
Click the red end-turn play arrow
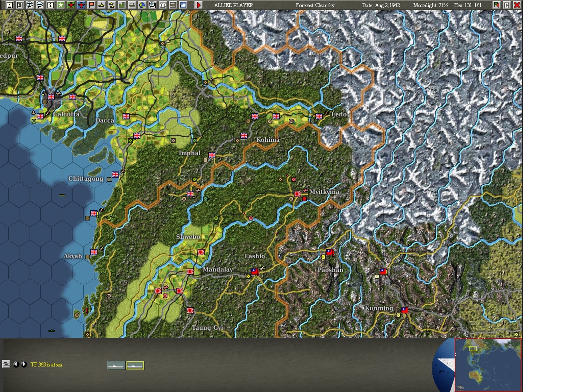pyautogui.click(x=199, y=5)
